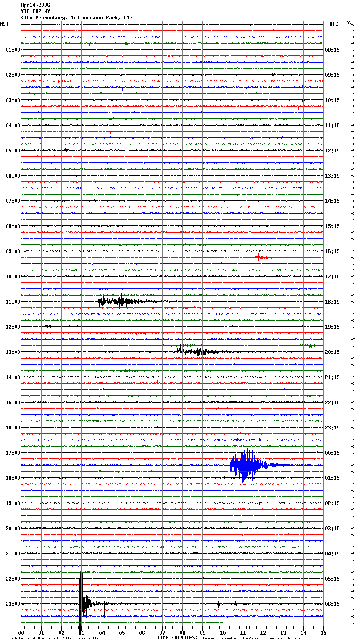The image size is (357, 644).
Task: Click the '13:00' MST time label
Action: point(13,352)
